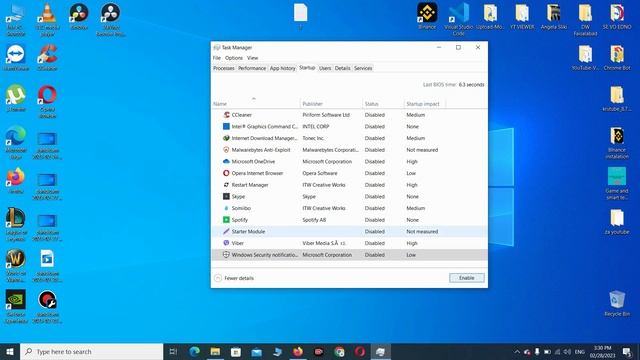Select the Viber startup entry icon
This screenshot has height=360, width=640.
[x=226, y=243]
